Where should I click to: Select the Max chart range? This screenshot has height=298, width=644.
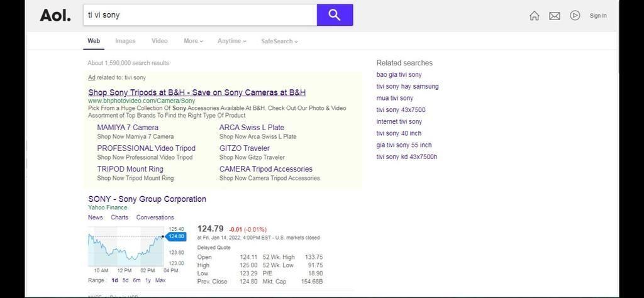(x=160, y=280)
